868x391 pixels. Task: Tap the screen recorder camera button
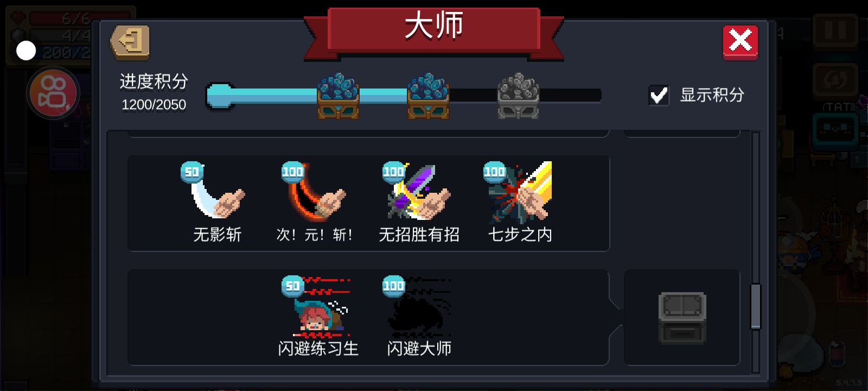click(53, 93)
